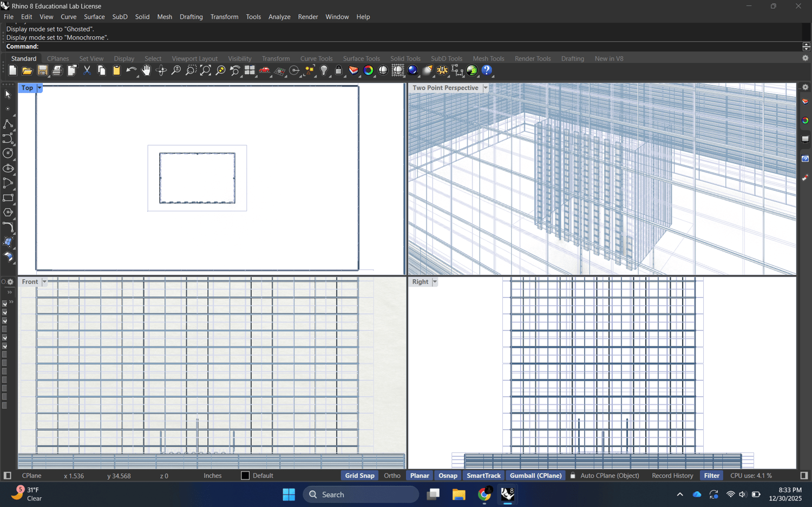The height and width of the screenshot is (507, 812).
Task: Switch to the Curve Tools tab
Action: [x=316, y=58]
